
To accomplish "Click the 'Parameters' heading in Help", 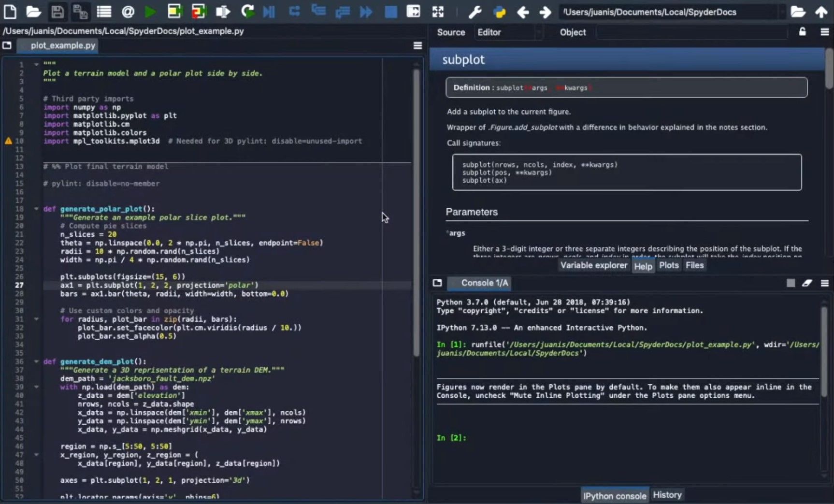I will [472, 212].
